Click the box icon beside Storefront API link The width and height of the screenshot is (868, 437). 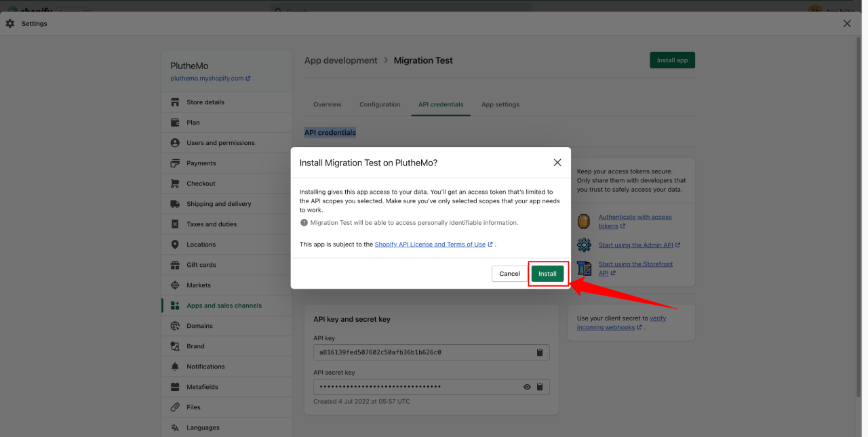click(584, 268)
